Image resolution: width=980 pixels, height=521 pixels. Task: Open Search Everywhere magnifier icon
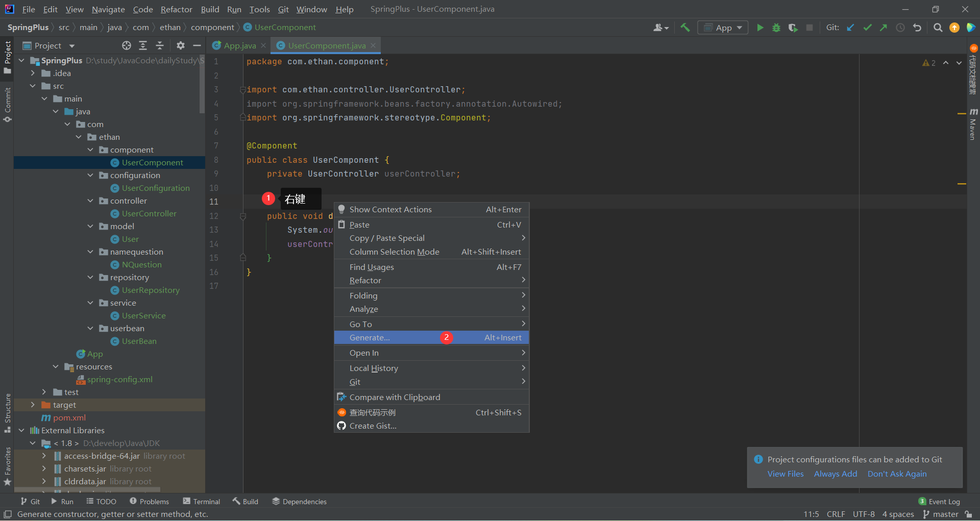coord(938,28)
